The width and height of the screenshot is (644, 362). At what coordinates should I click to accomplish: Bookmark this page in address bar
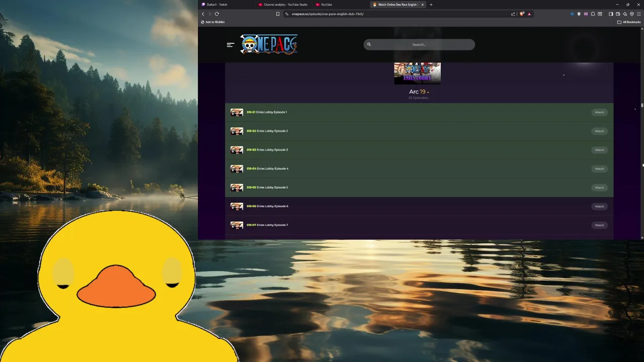tap(278, 14)
